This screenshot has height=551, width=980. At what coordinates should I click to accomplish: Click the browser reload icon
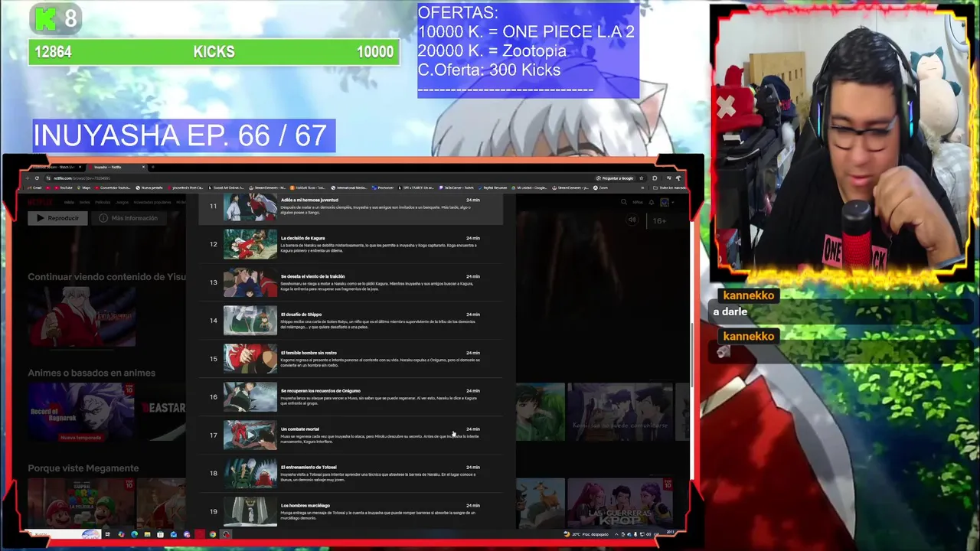tap(37, 178)
